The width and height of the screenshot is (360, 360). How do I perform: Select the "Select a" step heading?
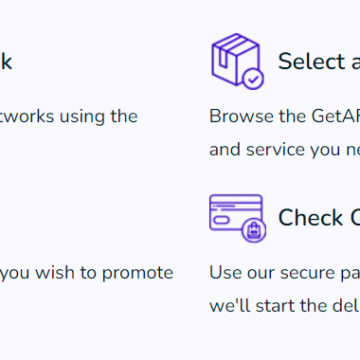[319, 61]
